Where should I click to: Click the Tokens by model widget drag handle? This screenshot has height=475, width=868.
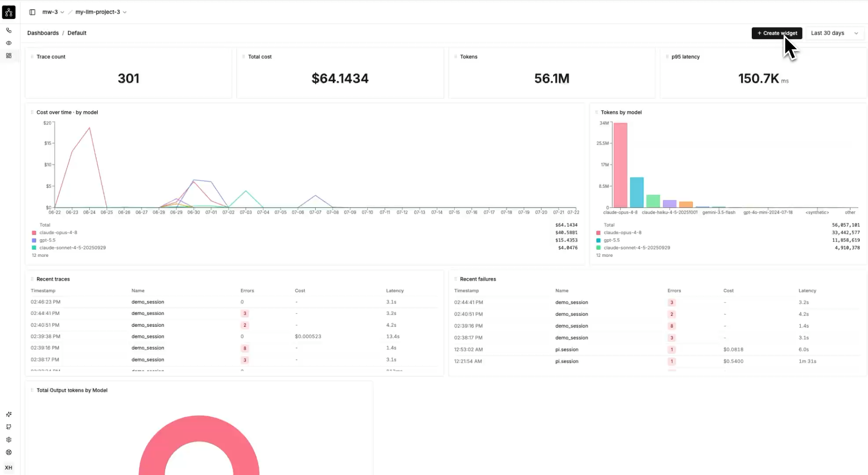(x=596, y=112)
